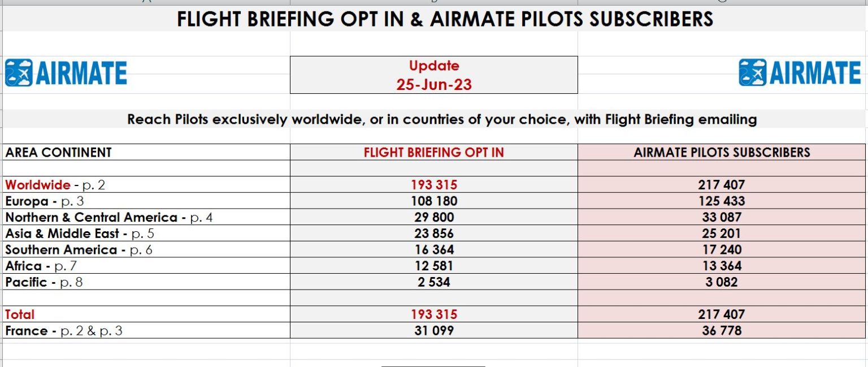Image resolution: width=868 pixels, height=367 pixels.
Task: Select the Flight Briefing Opt In header cell
Action: click(x=434, y=152)
